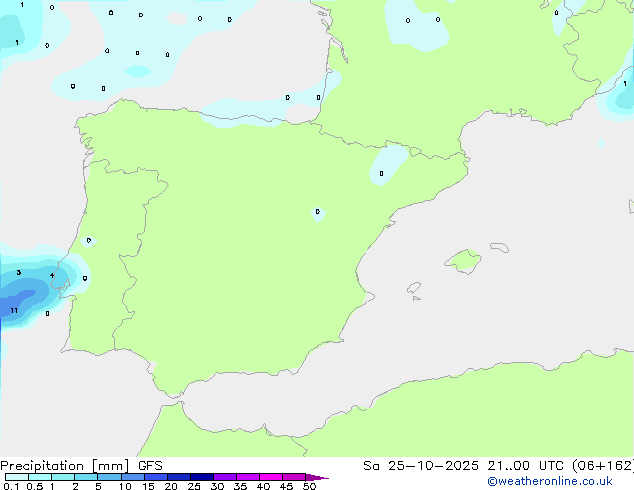Click the '4' precipitation value near Lisbon coast
This screenshot has height=490, width=634.
click(52, 275)
